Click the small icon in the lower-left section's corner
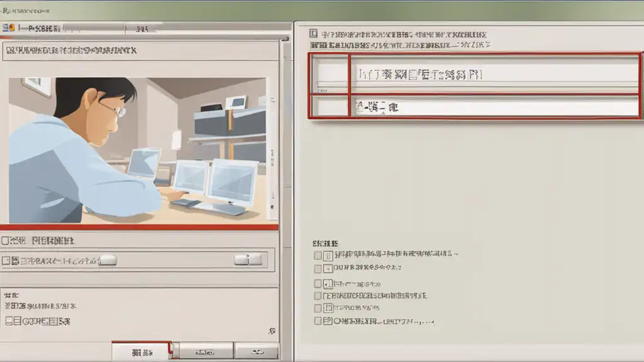The width and height of the screenshot is (644, 362). (272, 331)
